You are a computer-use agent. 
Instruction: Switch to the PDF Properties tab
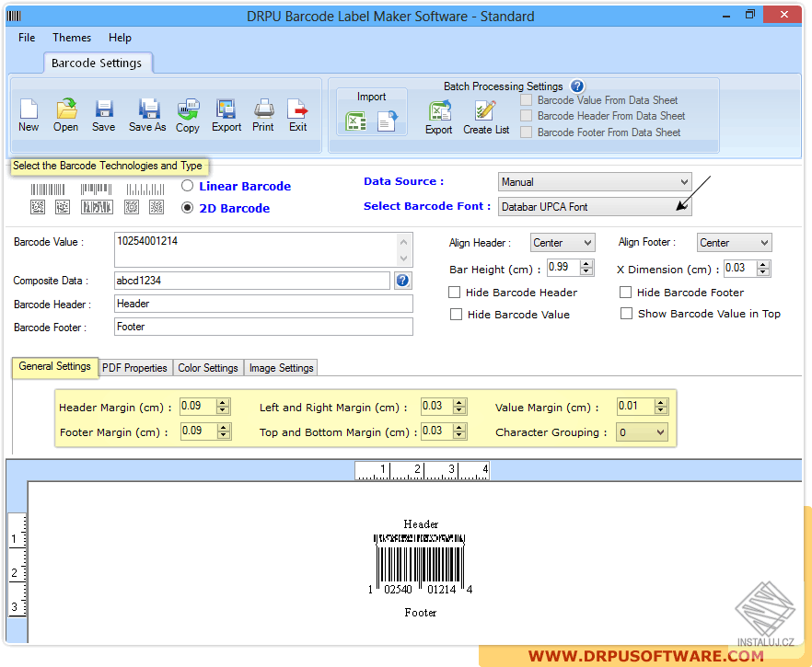pos(134,367)
